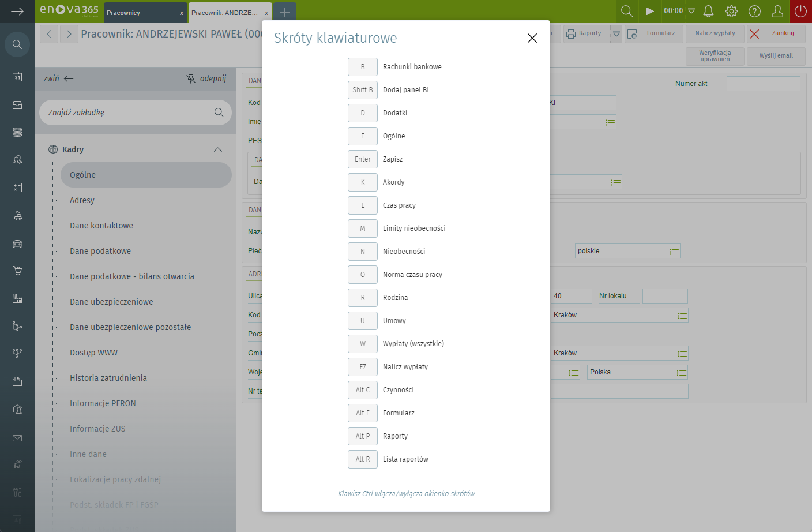Click the calendar icon in left sidebar

point(17,77)
